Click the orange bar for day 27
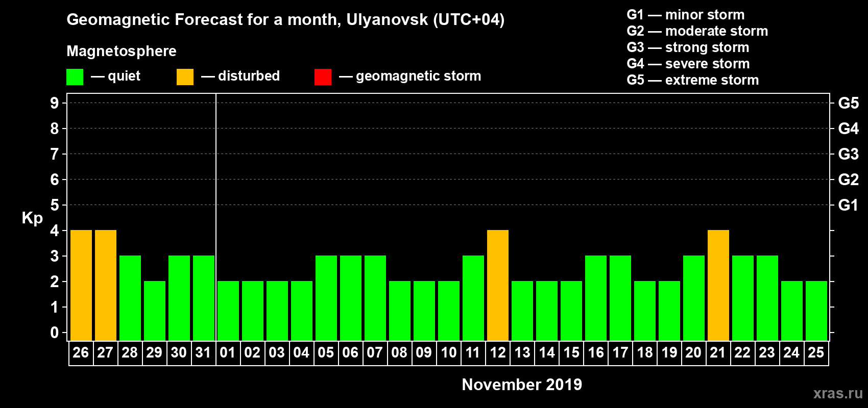 (106, 286)
